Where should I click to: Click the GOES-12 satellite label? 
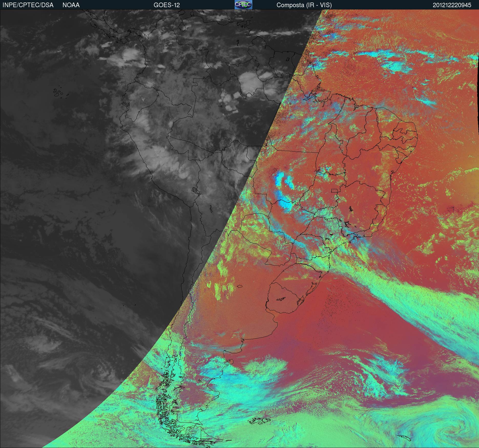[166, 5]
